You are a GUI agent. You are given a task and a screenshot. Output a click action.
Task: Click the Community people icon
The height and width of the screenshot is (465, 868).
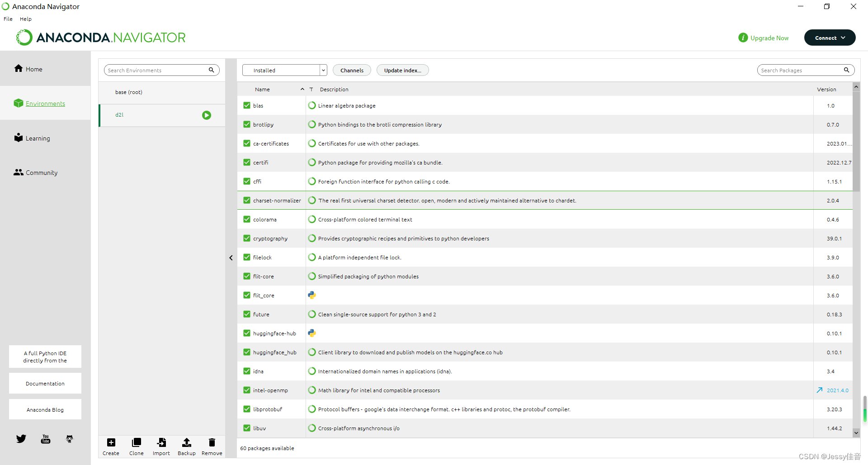click(x=19, y=172)
